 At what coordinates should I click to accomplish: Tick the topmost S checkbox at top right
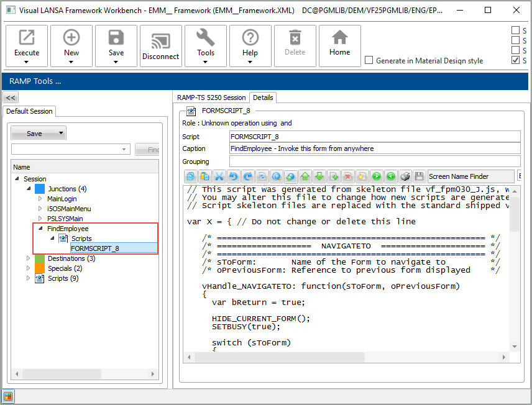[x=515, y=30]
